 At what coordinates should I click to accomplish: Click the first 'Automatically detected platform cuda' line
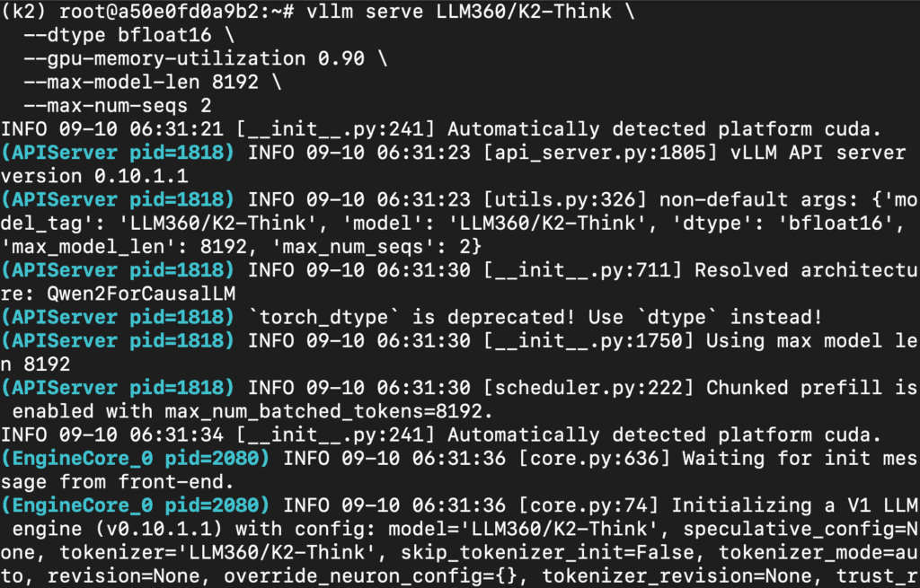[664, 129]
